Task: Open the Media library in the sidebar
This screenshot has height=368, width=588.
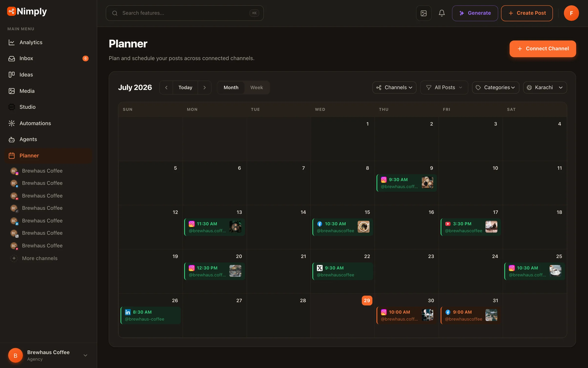Action: pos(49,91)
